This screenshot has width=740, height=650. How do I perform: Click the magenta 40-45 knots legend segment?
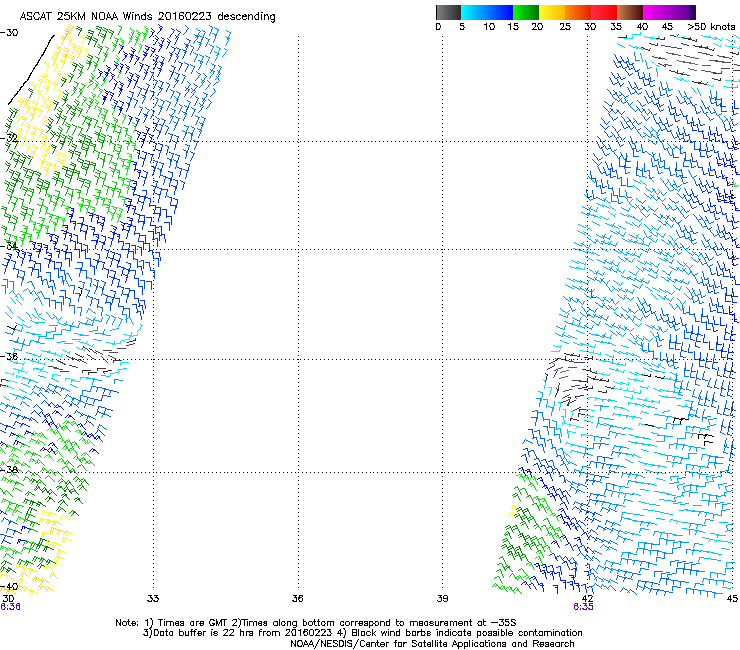tap(656, 12)
